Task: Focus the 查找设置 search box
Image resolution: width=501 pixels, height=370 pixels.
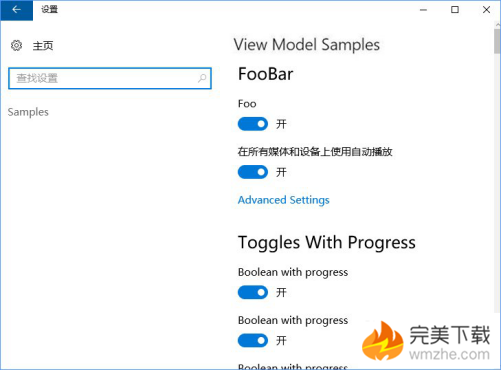Action: tap(110, 78)
